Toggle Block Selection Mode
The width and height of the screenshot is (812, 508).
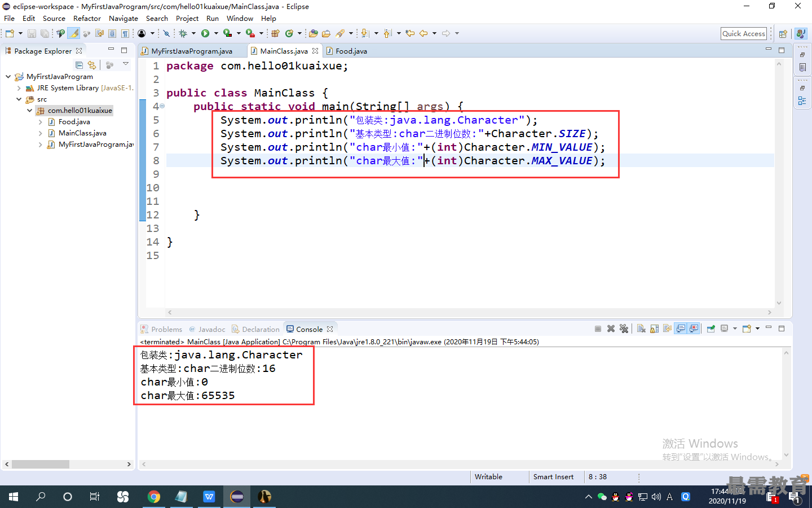112,33
